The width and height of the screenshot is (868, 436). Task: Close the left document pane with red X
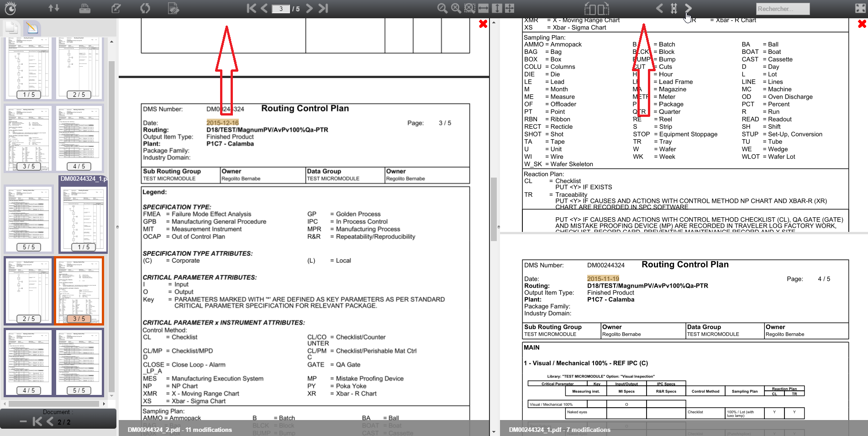[483, 24]
